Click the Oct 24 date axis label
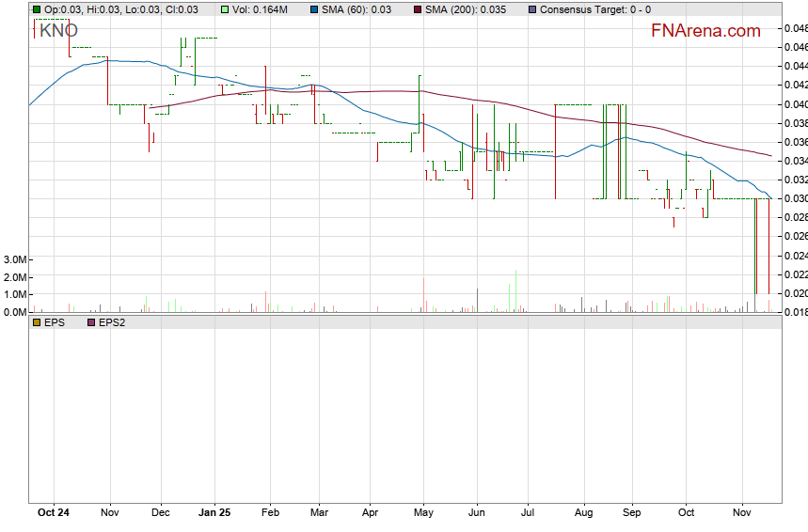The width and height of the screenshot is (808, 532). point(53,513)
